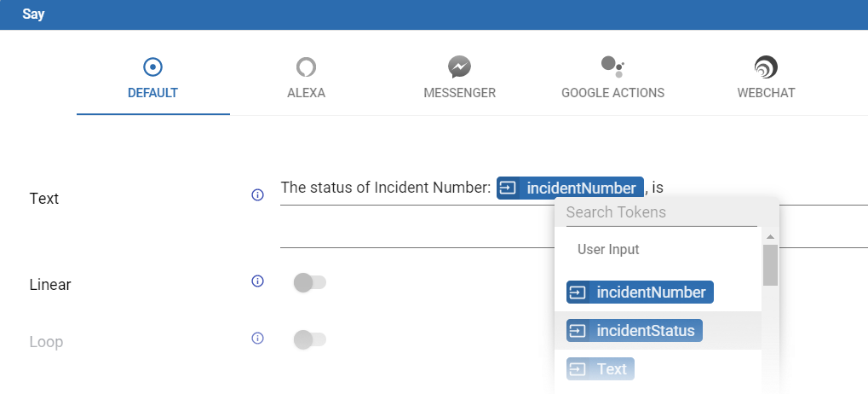Select incidentNumber token from dropdown list
Image resolution: width=868 pixels, height=394 pixels.
[640, 293]
